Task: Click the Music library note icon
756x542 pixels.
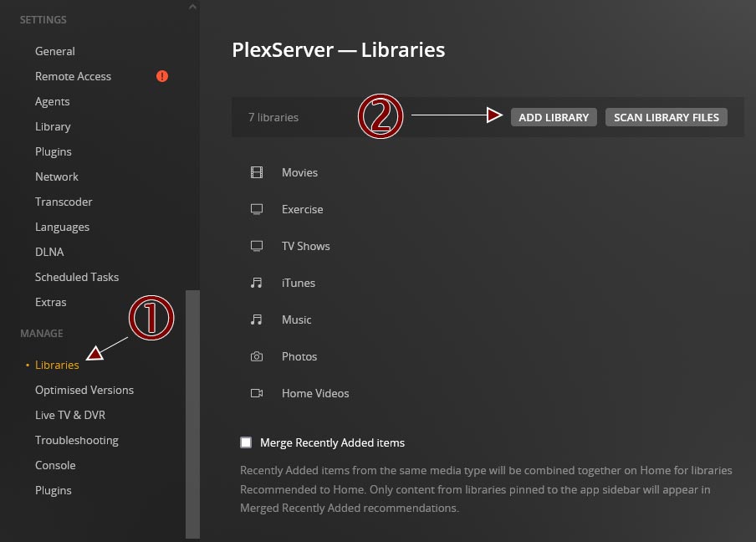Action: (257, 320)
